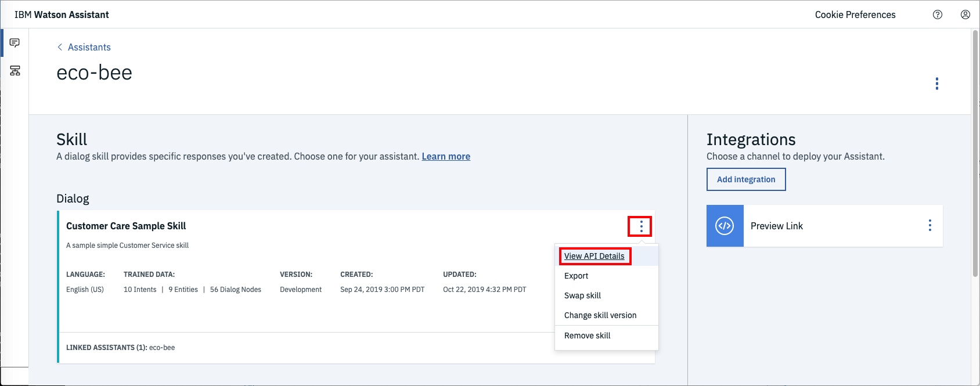
Task: Click Linked Assistants (1): eco-bee text
Action: click(120, 348)
